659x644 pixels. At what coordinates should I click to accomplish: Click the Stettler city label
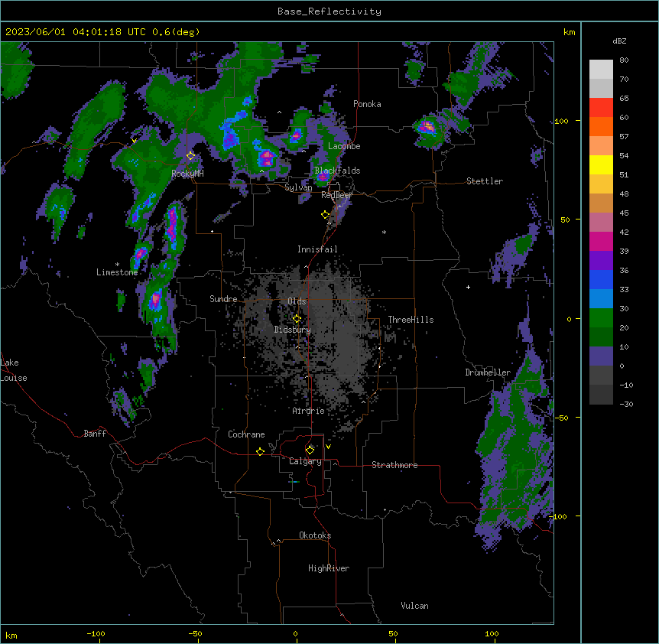pos(485,181)
